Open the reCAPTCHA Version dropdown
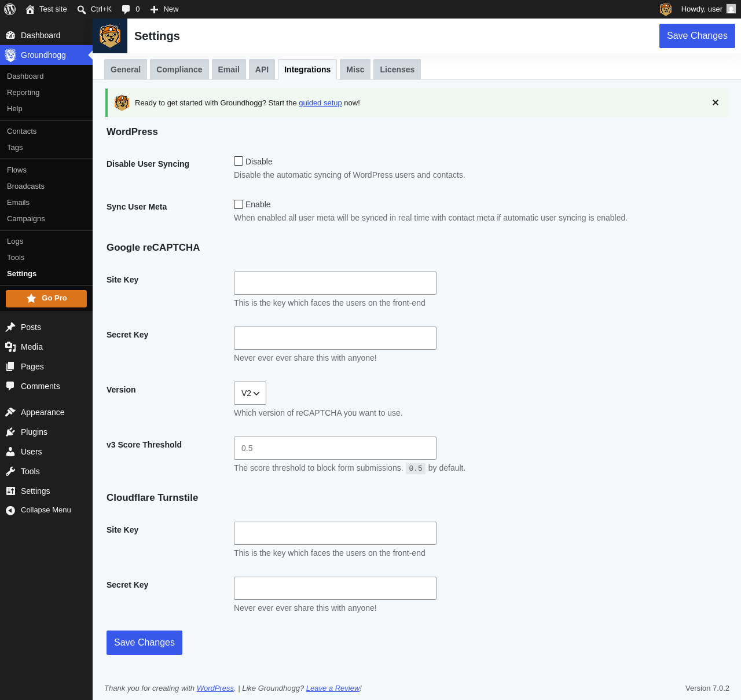741x700 pixels. pyautogui.click(x=250, y=393)
